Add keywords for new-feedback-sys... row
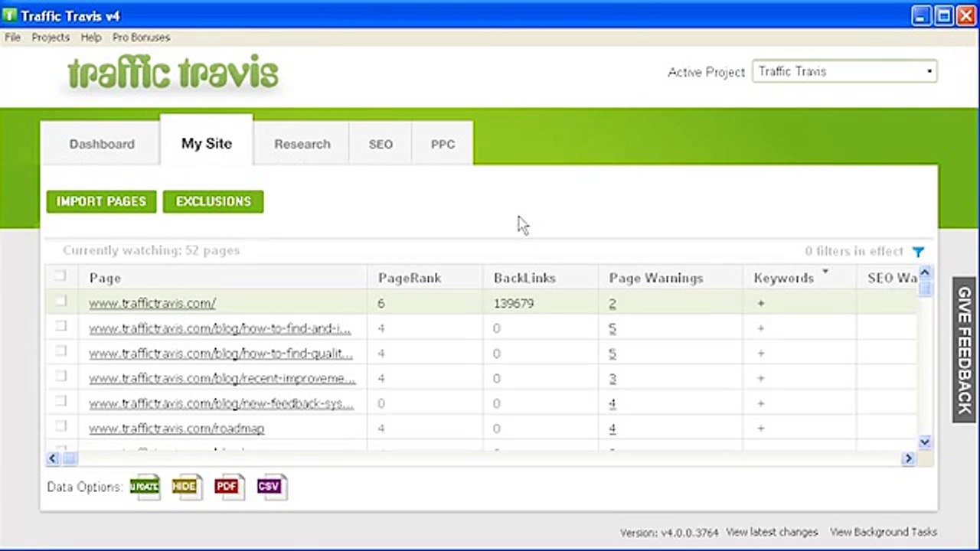This screenshot has width=980, height=551. 761,403
